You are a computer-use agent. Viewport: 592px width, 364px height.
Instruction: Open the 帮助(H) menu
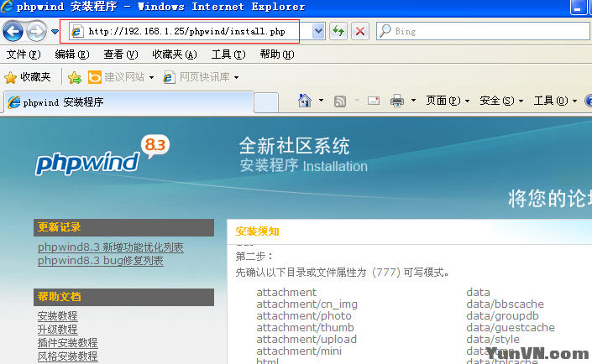coord(277,55)
